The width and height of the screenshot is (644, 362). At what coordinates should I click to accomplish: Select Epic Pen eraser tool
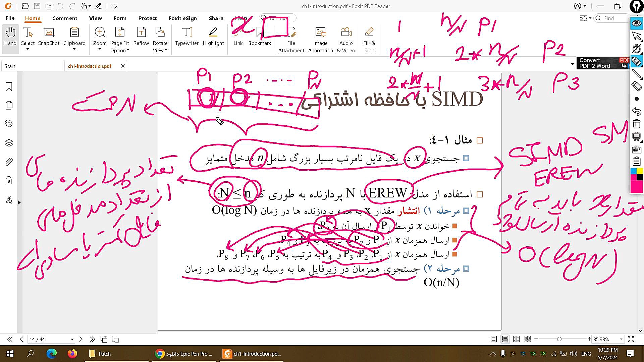coord(637,86)
